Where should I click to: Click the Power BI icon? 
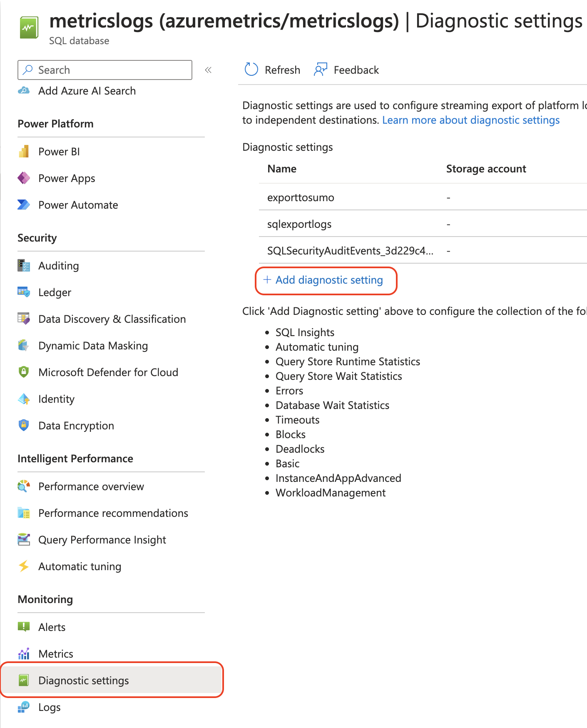point(24,152)
